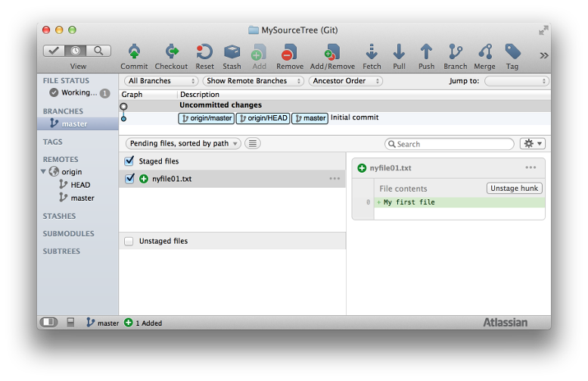Select Working copy in File Status
This screenshot has width=588, height=381.
coord(79,92)
